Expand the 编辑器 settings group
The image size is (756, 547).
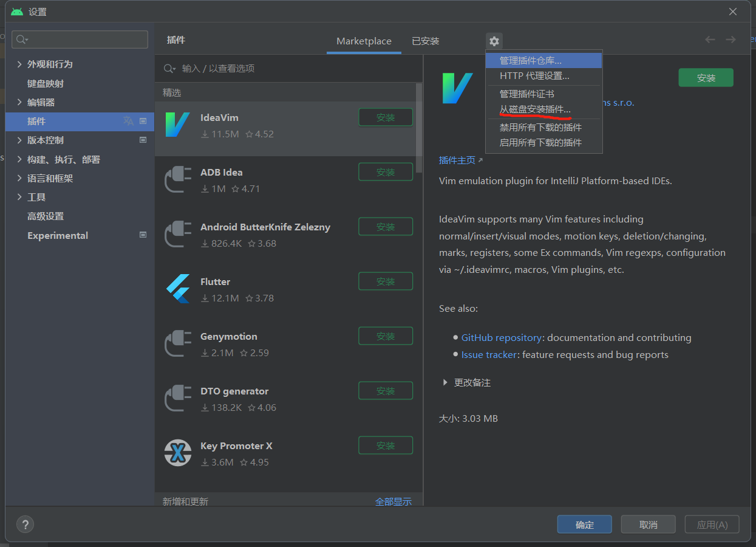[20, 102]
